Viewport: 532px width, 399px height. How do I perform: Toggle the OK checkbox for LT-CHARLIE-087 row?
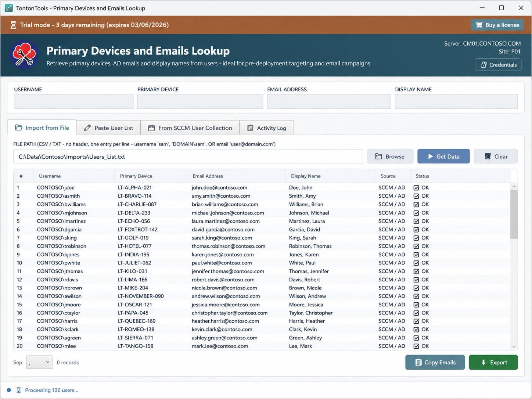[x=416, y=205]
